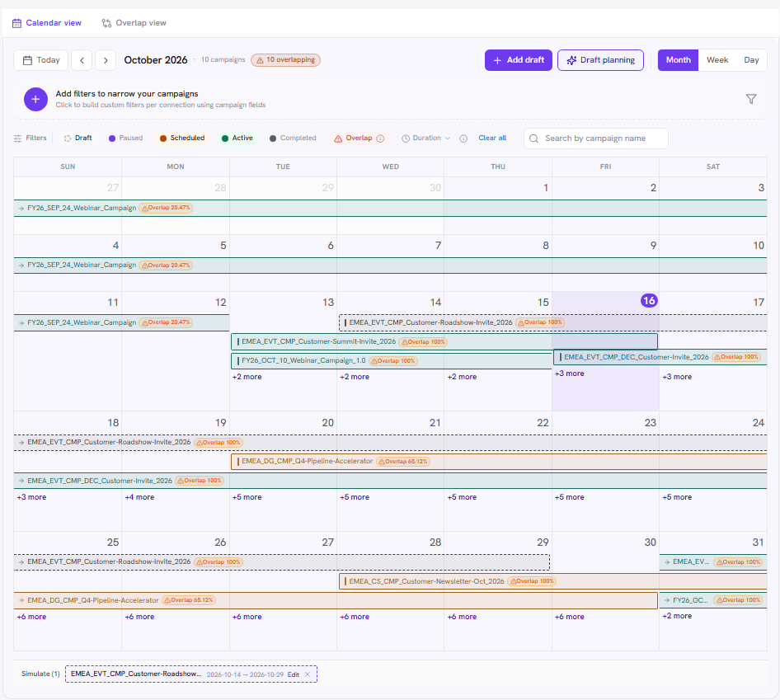
Task: Expand +4 more on Monday 19
Action: [x=139, y=497]
